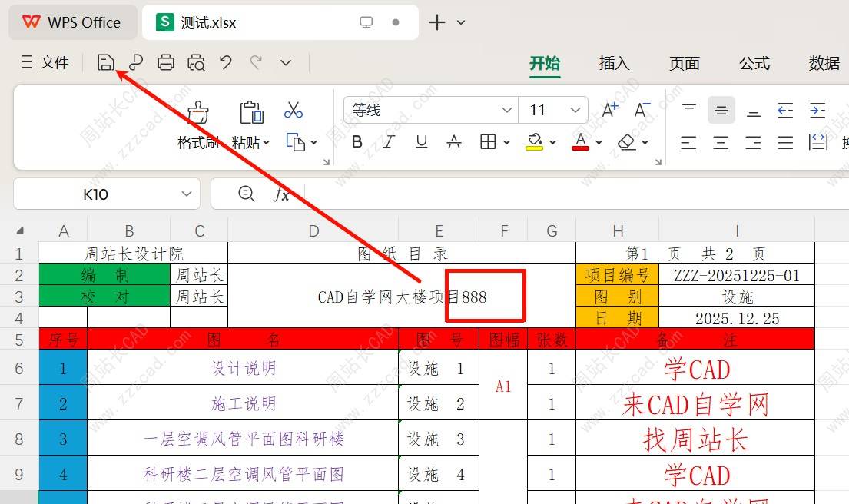
Task: Expand the font size dropdown showing 11
Action: (575, 110)
